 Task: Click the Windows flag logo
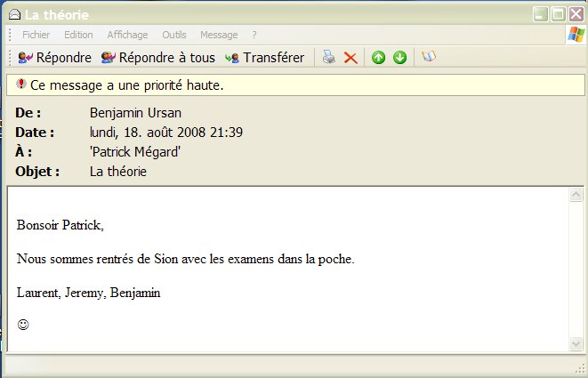(576, 35)
